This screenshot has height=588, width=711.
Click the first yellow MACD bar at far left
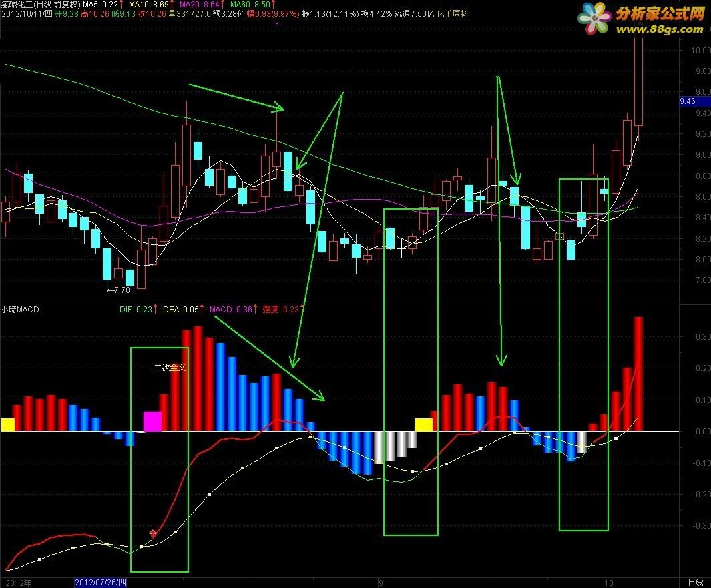[8, 424]
